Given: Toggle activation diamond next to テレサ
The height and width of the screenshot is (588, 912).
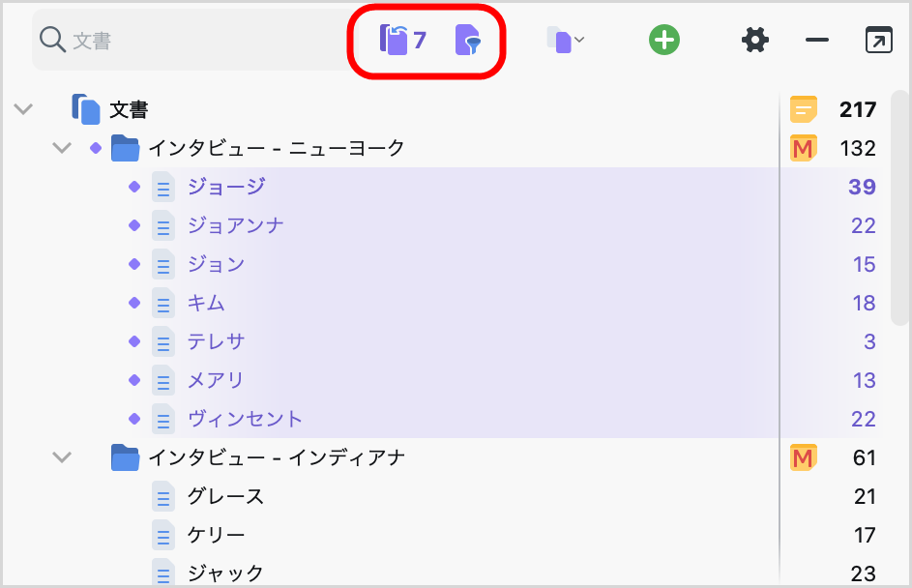Looking at the screenshot, I should 134,341.
